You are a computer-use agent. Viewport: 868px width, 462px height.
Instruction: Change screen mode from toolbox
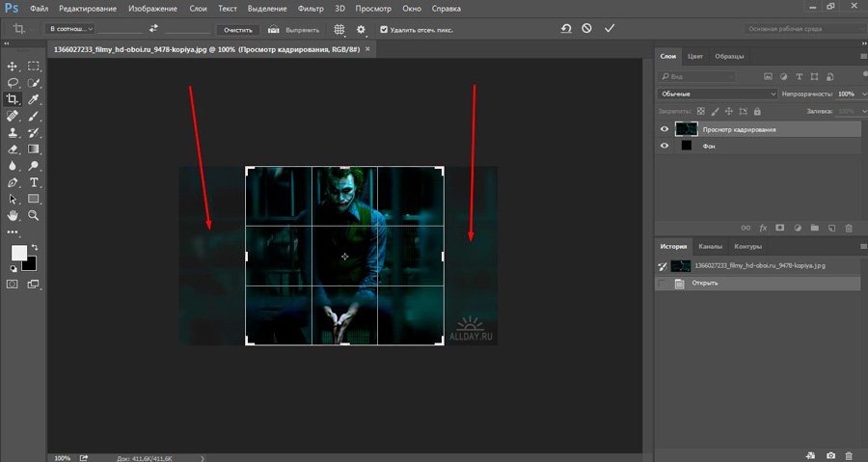click(33, 285)
